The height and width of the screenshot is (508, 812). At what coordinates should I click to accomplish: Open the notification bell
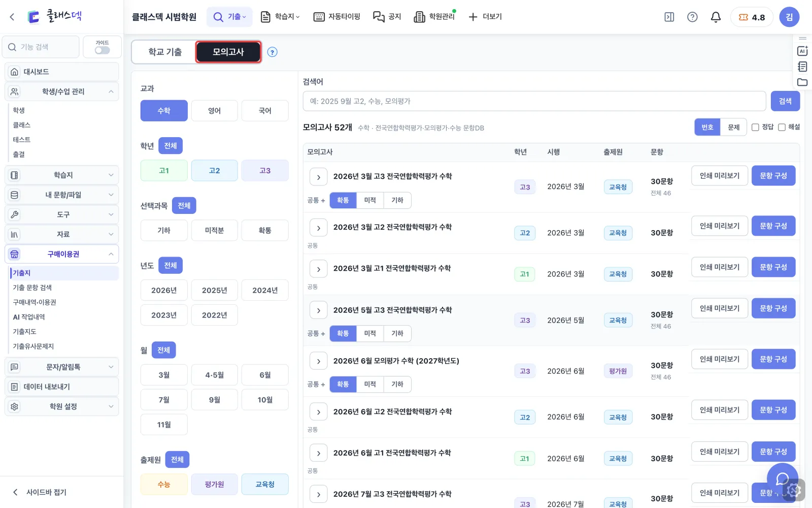click(x=716, y=17)
